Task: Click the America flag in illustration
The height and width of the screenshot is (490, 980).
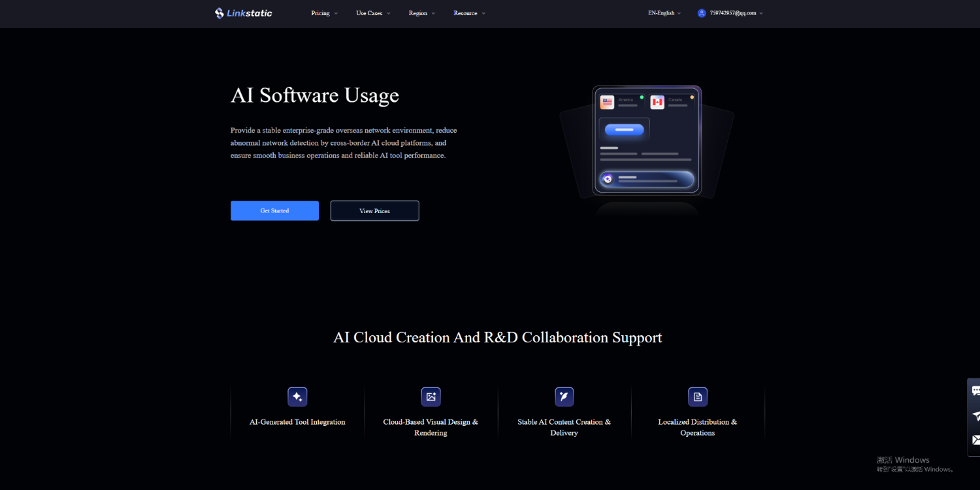Action: [608, 103]
